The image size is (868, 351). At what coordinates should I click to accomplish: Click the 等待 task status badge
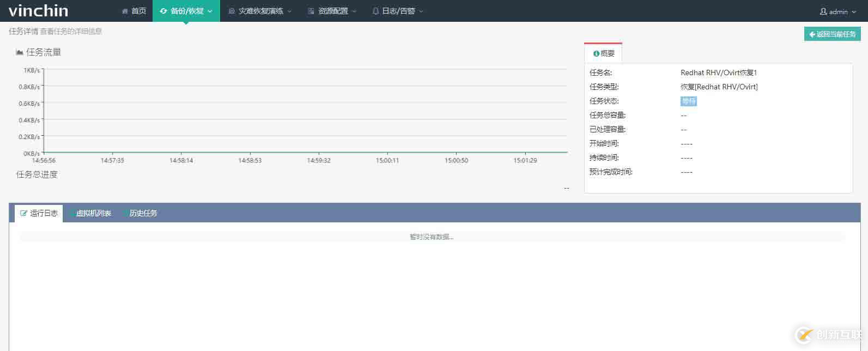[x=689, y=101]
